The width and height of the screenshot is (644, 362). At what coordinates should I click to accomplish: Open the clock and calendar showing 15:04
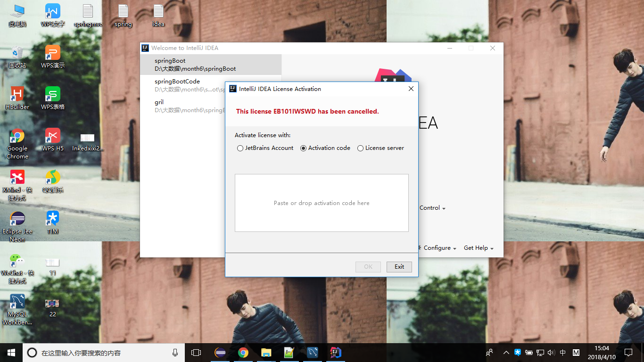[602, 353]
